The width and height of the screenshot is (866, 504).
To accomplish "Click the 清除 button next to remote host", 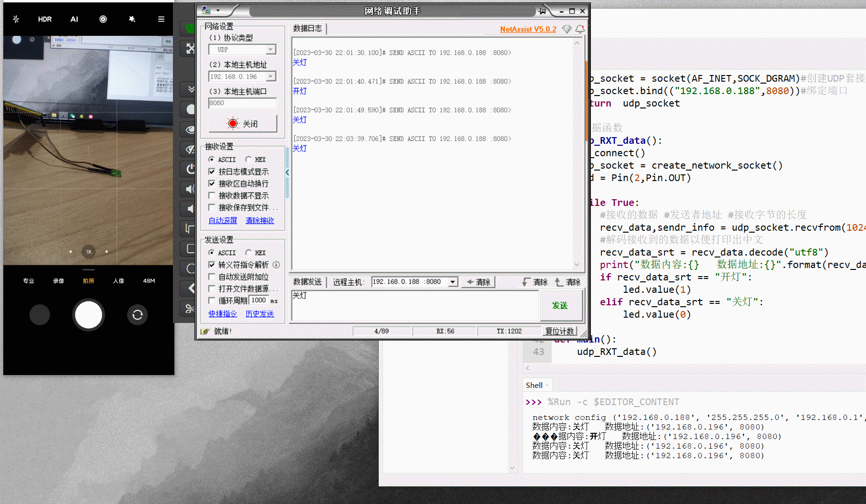I will (479, 282).
